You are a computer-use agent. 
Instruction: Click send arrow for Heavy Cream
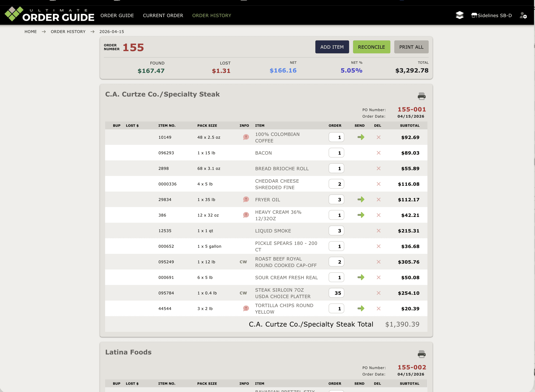[361, 215]
